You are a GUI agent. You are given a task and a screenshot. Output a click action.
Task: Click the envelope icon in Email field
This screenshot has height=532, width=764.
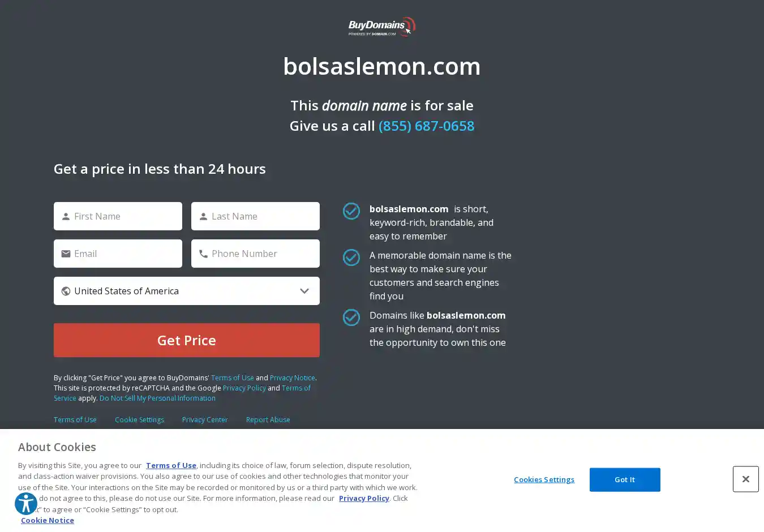(66, 254)
